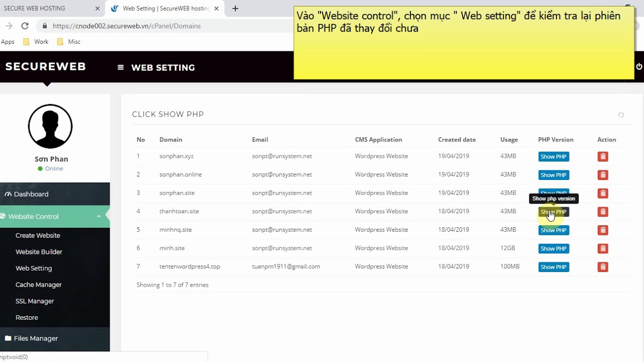Sort table by Created date column header
Viewport: 644px width, 362px height.
pyautogui.click(x=457, y=140)
